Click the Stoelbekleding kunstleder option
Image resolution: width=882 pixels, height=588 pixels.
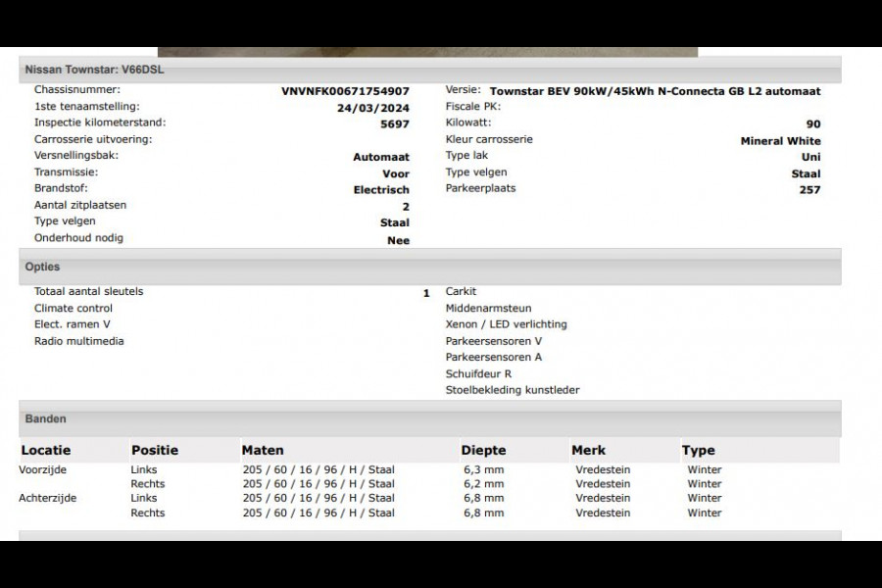tap(513, 390)
